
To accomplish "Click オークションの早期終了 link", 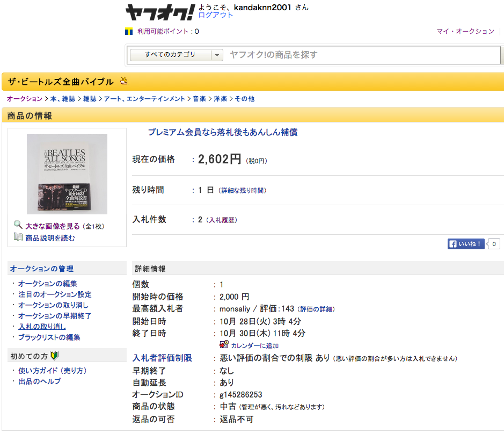I will coord(55,316).
